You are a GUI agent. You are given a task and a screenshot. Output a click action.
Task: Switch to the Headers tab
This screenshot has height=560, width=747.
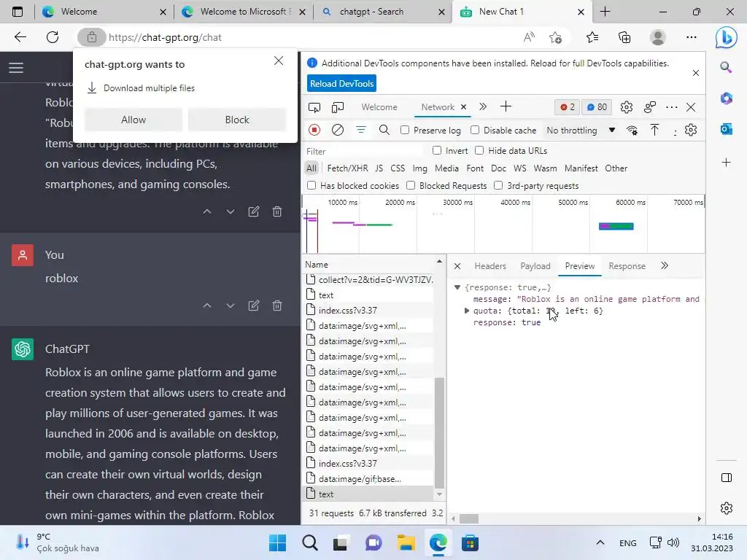tap(489, 266)
